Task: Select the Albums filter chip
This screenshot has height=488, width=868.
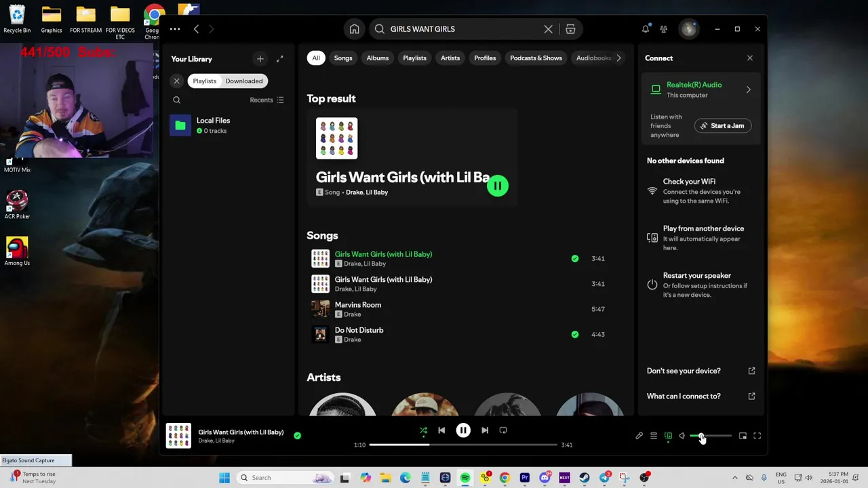Action: (x=378, y=58)
